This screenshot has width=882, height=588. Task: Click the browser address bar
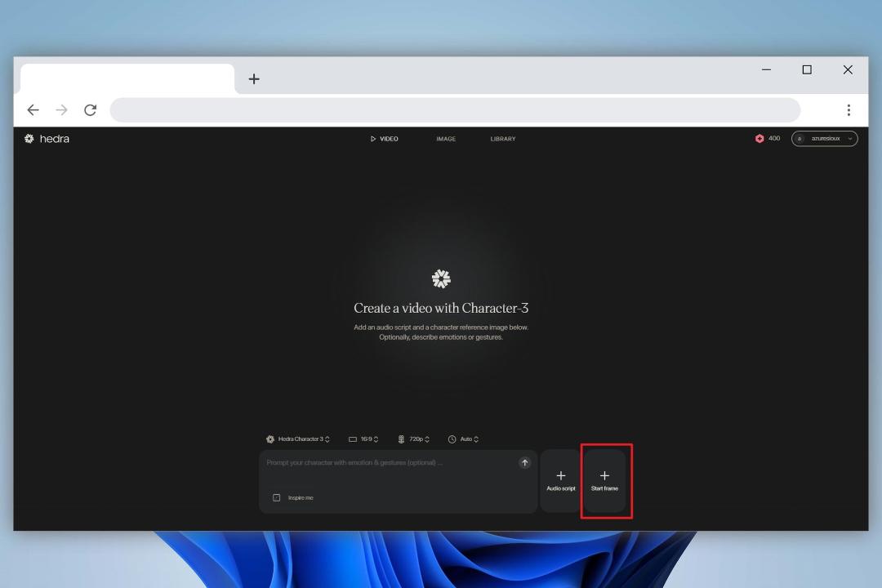pyautogui.click(x=455, y=109)
